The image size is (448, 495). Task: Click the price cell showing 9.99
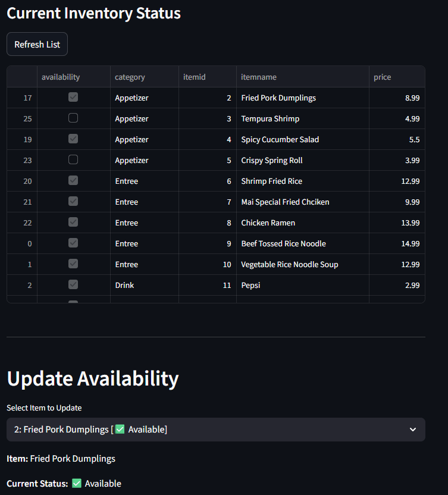tap(397, 202)
